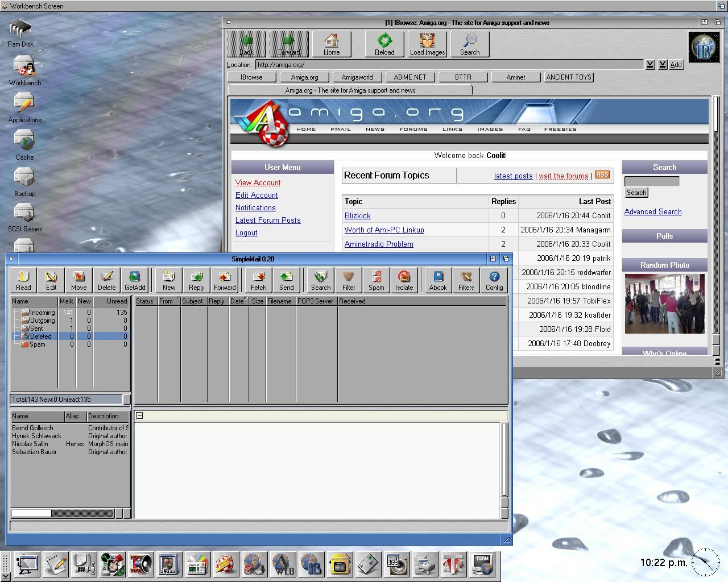The image size is (728, 582).
Task: Open the SCSI Games disk icon
Action: tap(24, 218)
